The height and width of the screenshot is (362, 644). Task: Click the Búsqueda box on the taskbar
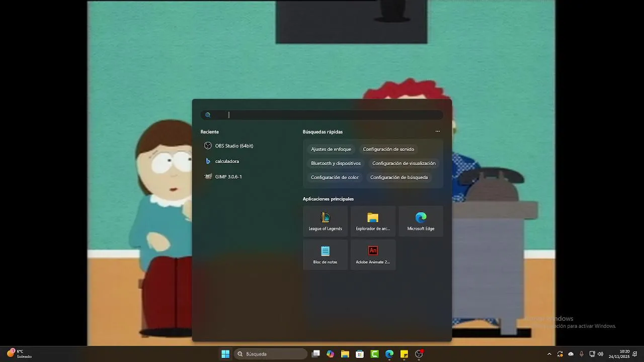(271, 354)
